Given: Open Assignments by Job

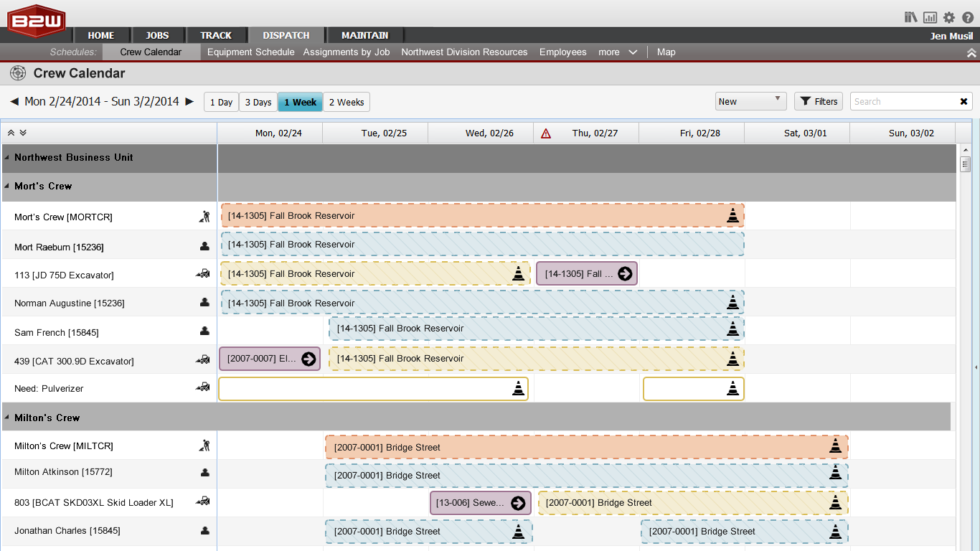Looking at the screenshot, I should (347, 52).
